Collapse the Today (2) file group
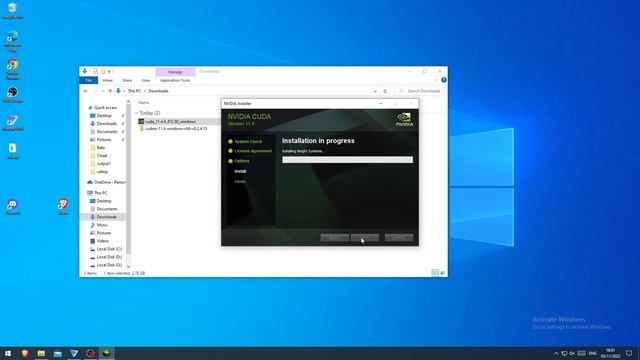The image size is (640, 360). click(137, 113)
